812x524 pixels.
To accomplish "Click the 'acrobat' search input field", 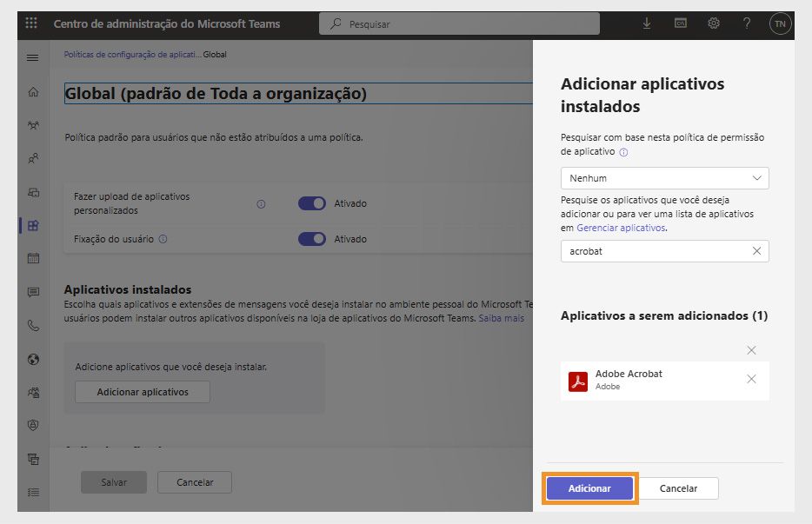I will (x=652, y=251).
